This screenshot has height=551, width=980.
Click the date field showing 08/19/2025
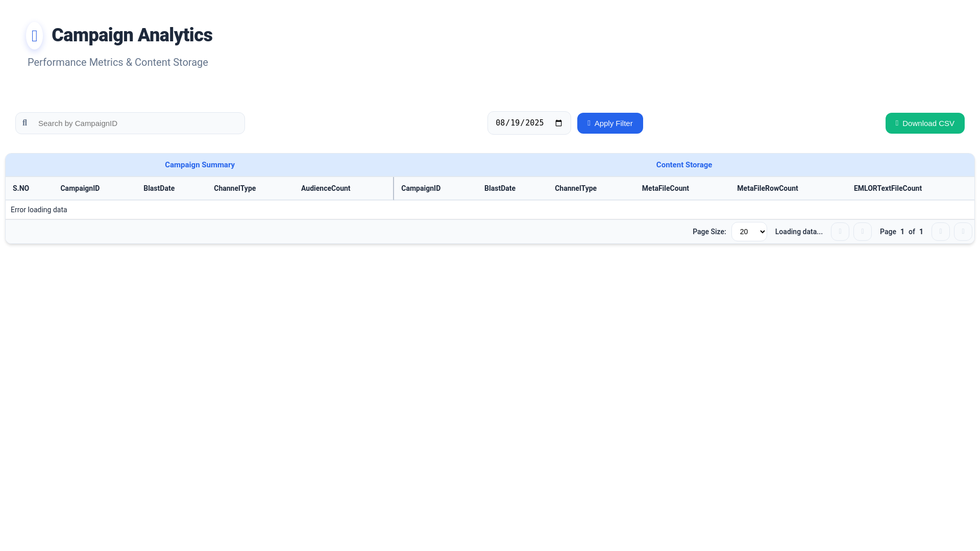(529, 123)
